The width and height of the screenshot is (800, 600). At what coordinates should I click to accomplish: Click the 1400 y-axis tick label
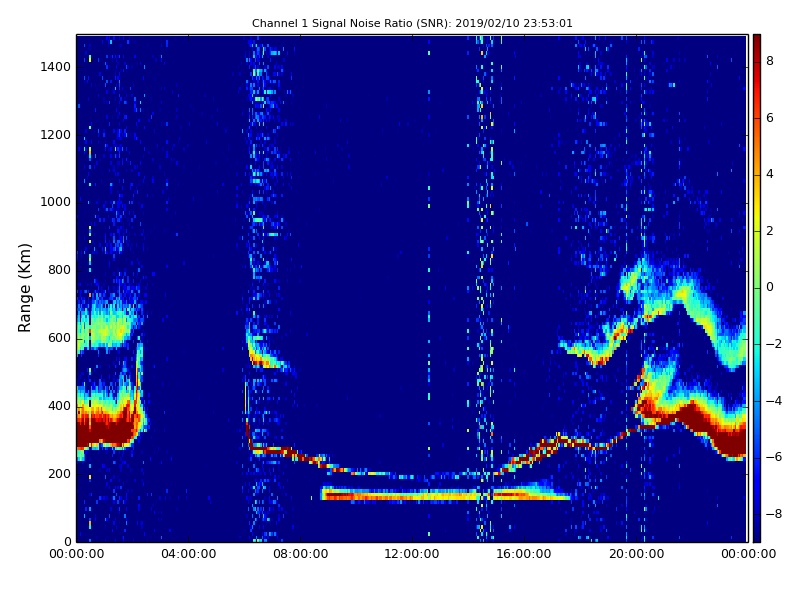[56, 67]
